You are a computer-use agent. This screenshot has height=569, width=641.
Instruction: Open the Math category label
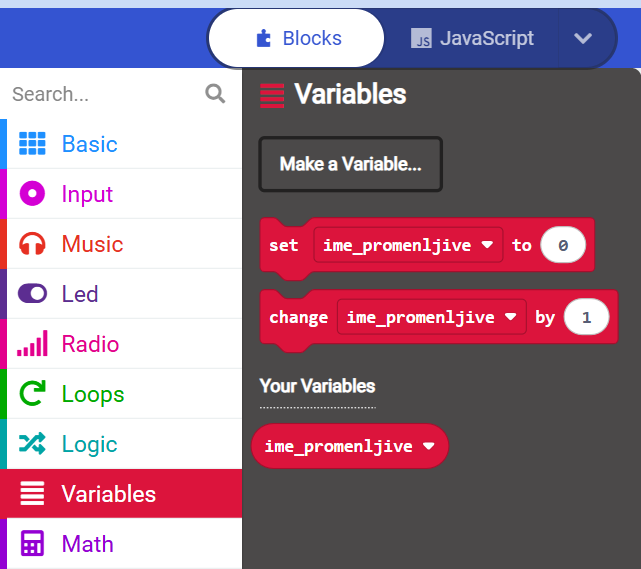click(87, 544)
